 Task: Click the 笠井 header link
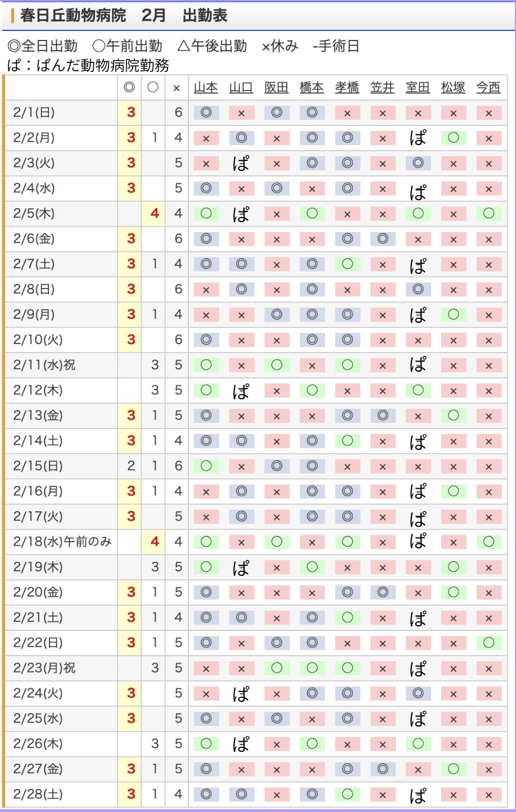click(382, 88)
